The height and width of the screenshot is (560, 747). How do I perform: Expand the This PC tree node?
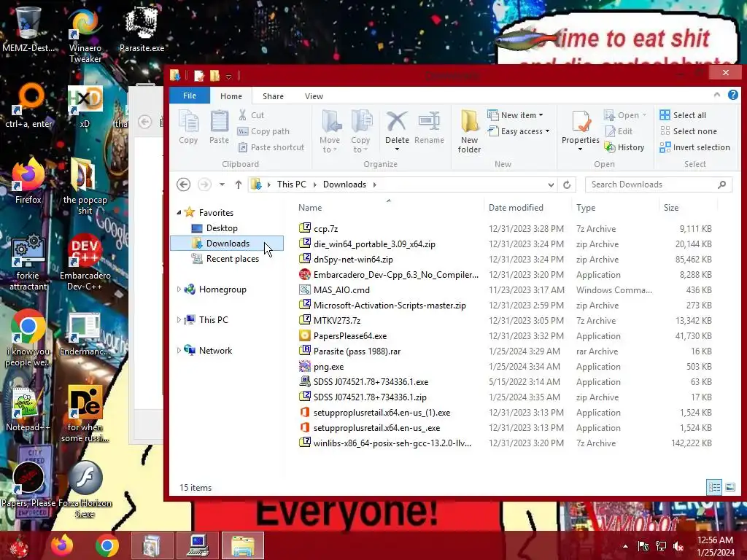179,319
